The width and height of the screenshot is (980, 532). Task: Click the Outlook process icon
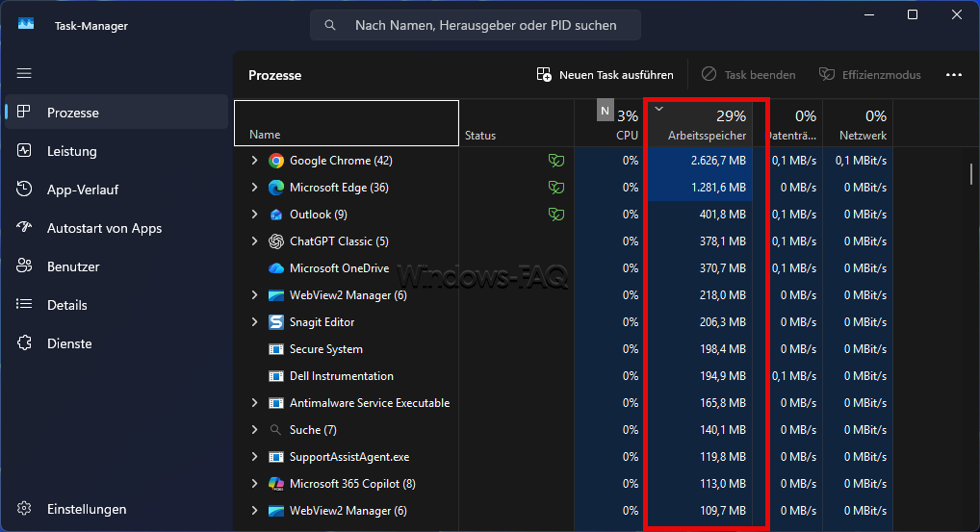[275, 215]
